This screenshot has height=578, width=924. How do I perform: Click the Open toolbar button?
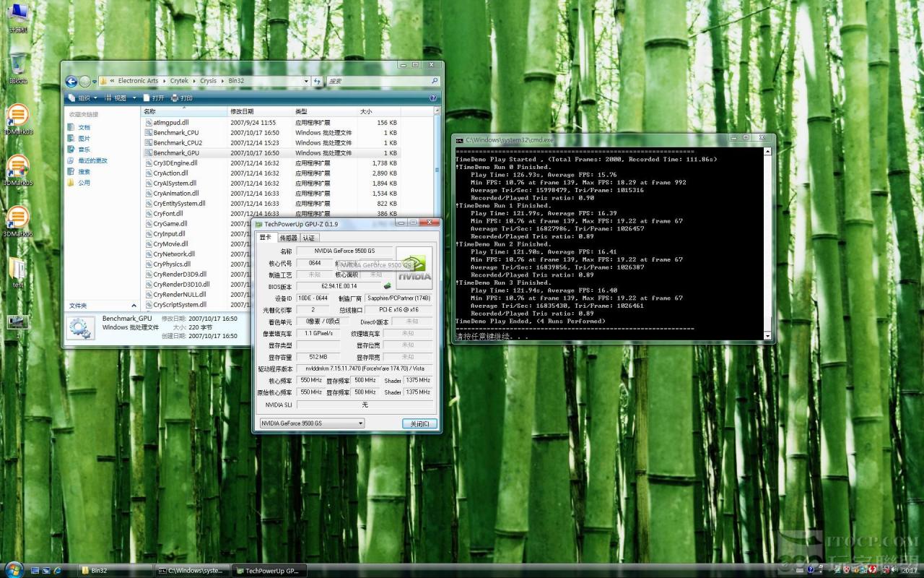coord(153,98)
